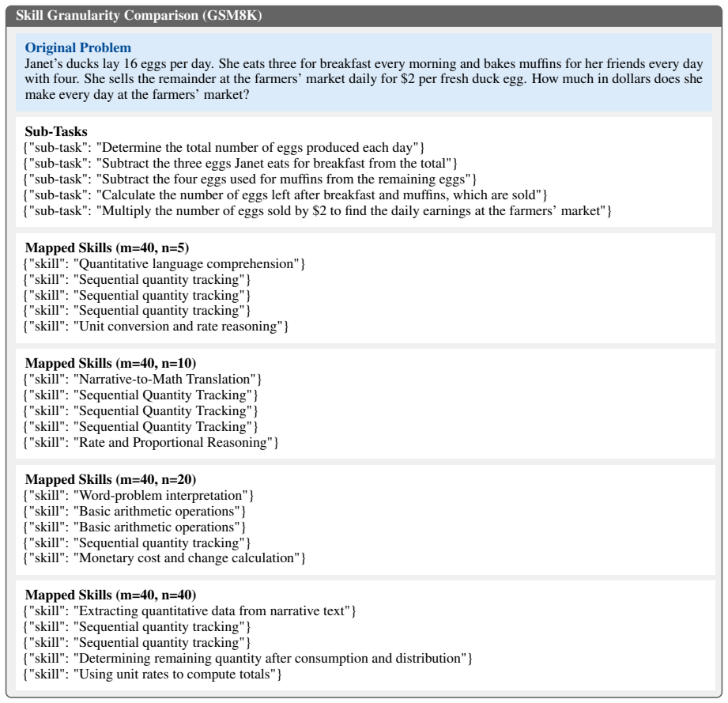Viewport: 728px width, 703px height.
Task: Select the Mapped Skills (m=40, n=5) heading
Action: tap(107, 248)
